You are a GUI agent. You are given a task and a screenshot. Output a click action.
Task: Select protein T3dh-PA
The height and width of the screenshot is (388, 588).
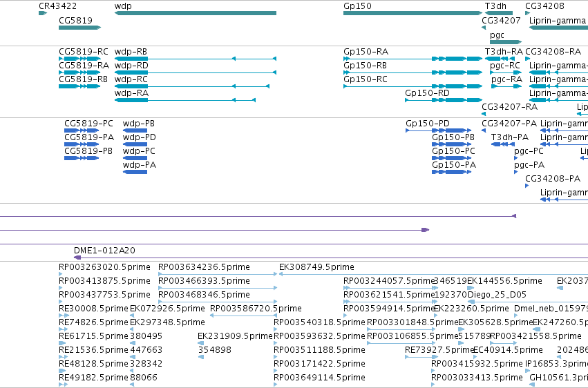503,144
